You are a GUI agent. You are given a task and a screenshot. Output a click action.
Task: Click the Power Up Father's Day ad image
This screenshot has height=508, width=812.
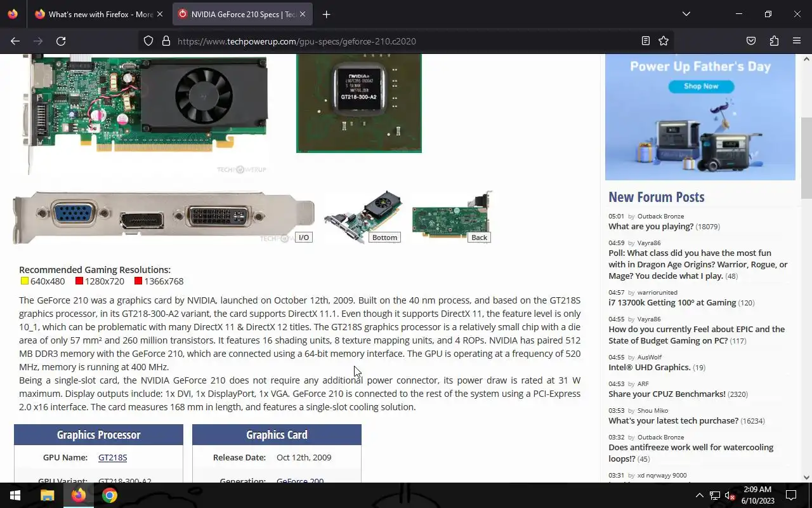pos(700,117)
